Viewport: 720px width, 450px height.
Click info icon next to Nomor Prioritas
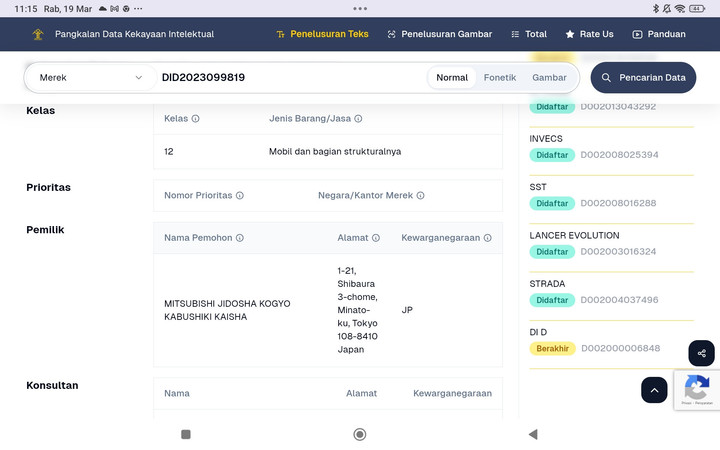coord(240,196)
